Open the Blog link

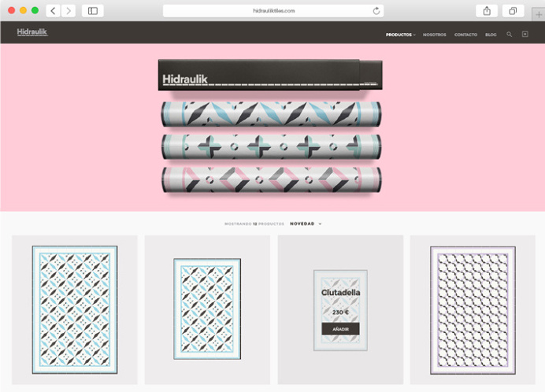click(491, 35)
